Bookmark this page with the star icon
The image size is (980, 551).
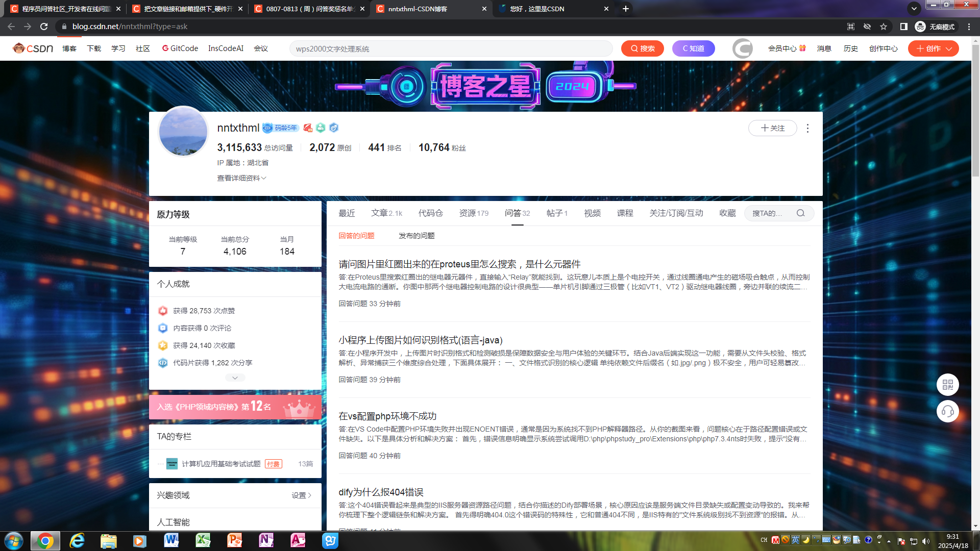point(884,27)
